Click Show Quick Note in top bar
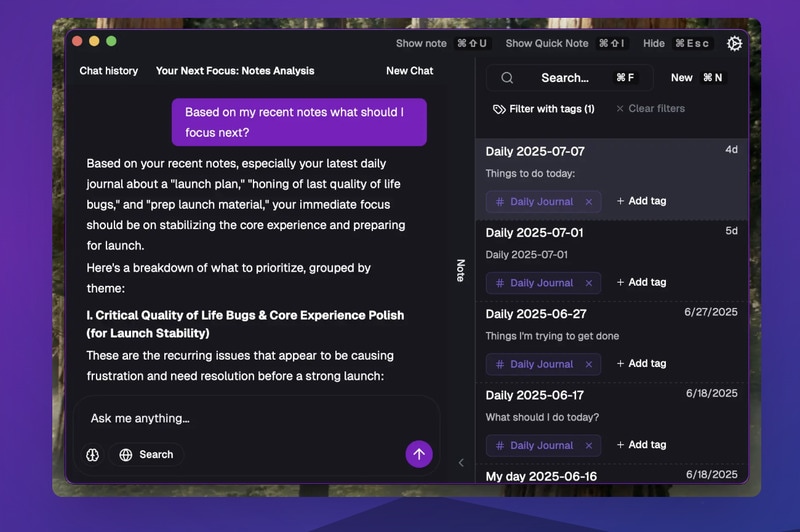800x532 pixels. pos(547,43)
